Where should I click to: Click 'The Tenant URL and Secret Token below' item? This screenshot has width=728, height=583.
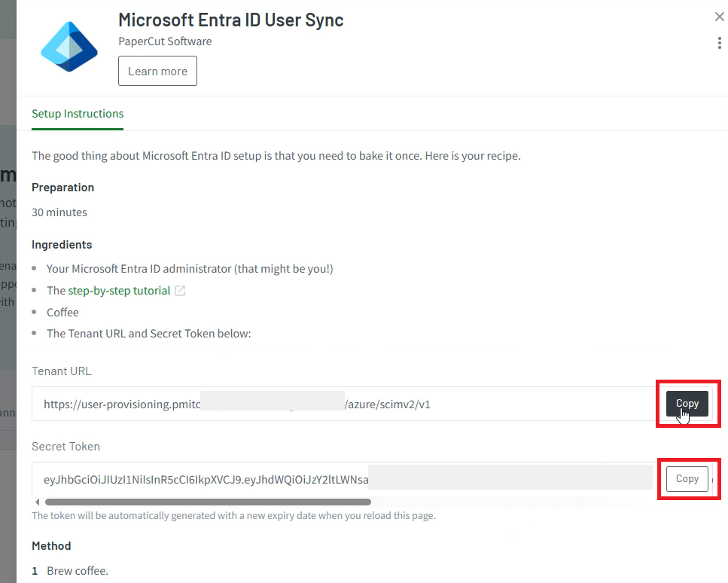pos(148,334)
